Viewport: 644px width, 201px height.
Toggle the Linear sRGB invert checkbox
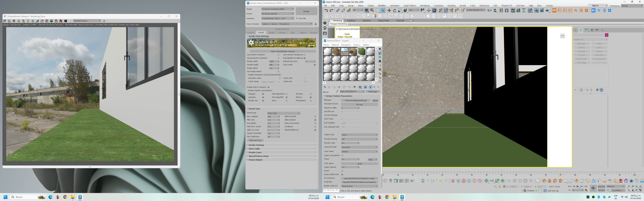[x=342, y=175]
